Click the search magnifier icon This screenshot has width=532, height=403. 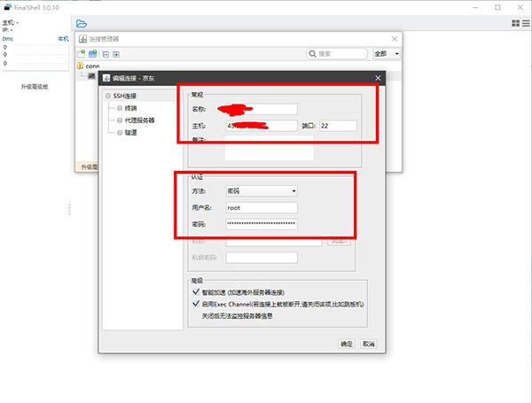pyautogui.click(x=313, y=54)
